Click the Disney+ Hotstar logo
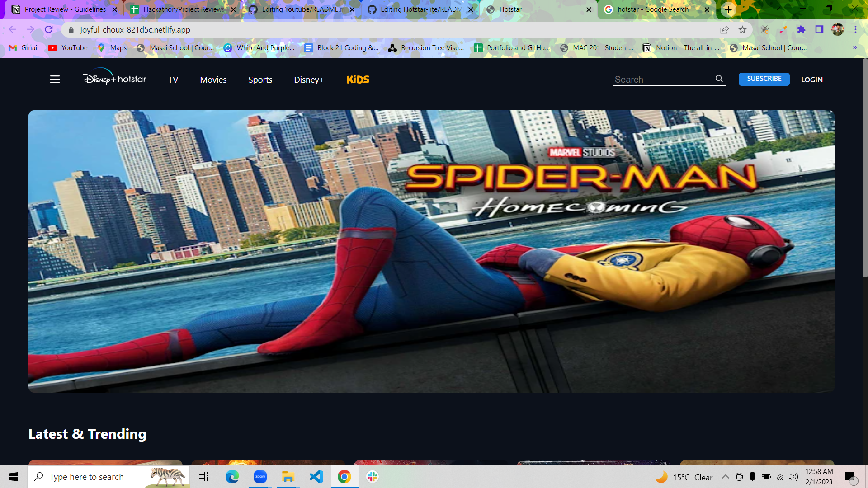868x488 pixels. point(114,77)
